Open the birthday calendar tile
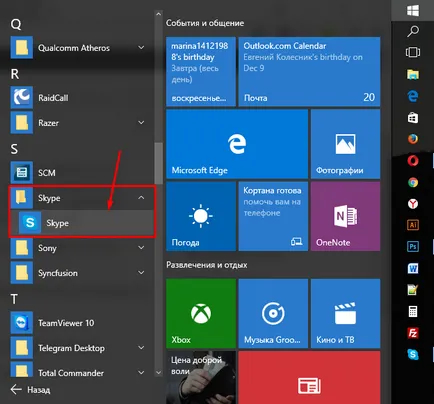Image resolution: width=434 pixels, height=404 pixels. (201, 72)
